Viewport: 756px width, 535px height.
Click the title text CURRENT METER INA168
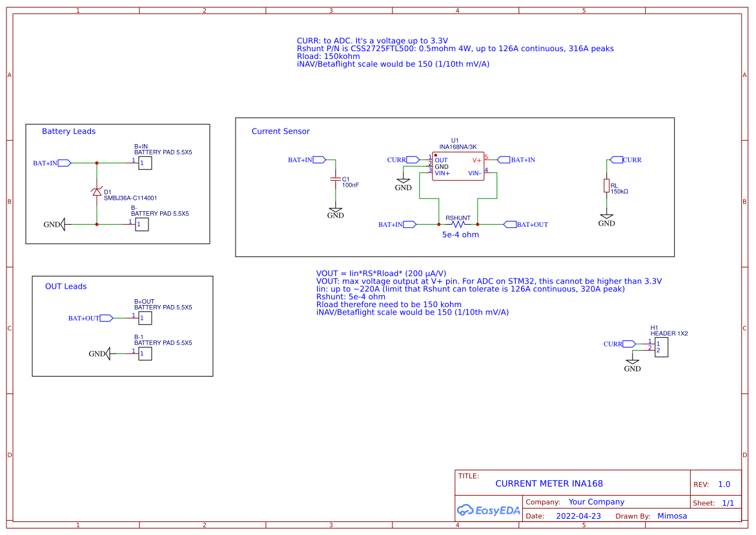(x=549, y=483)
